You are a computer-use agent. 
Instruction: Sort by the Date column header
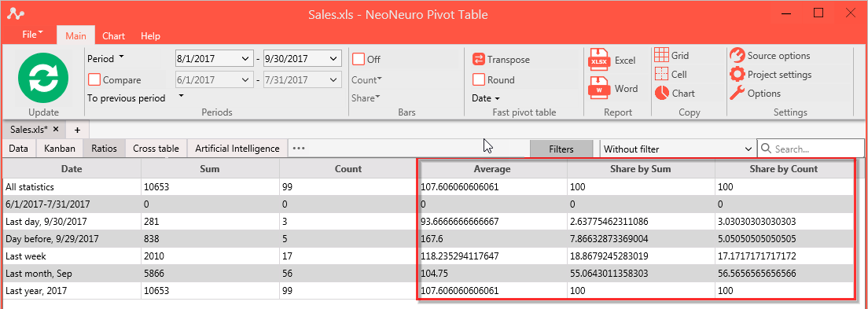[72, 169]
